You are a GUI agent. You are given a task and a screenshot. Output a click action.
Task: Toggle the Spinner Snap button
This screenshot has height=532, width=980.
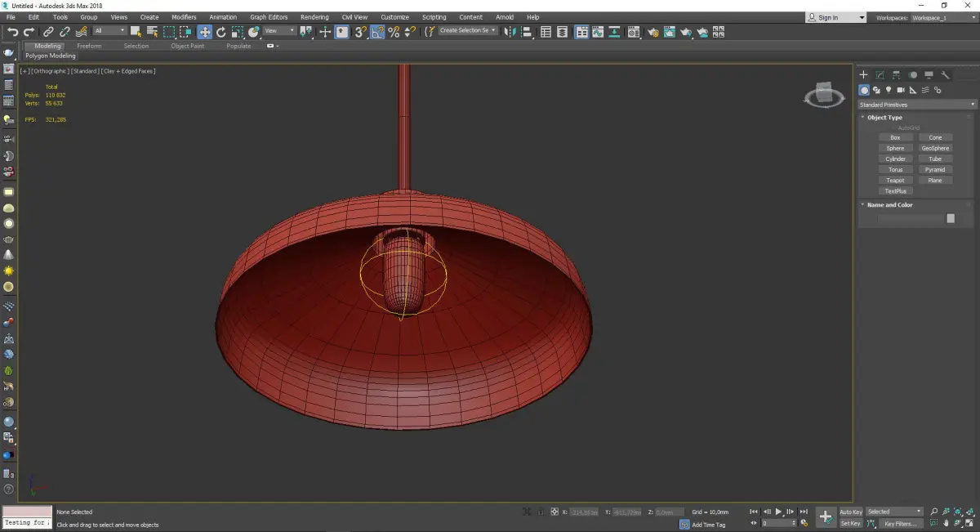tap(409, 32)
